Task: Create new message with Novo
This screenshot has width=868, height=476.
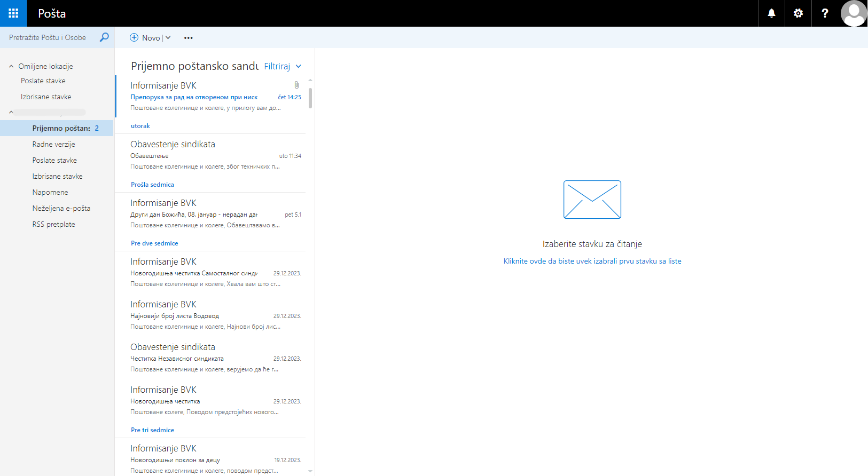Action: tap(151, 38)
